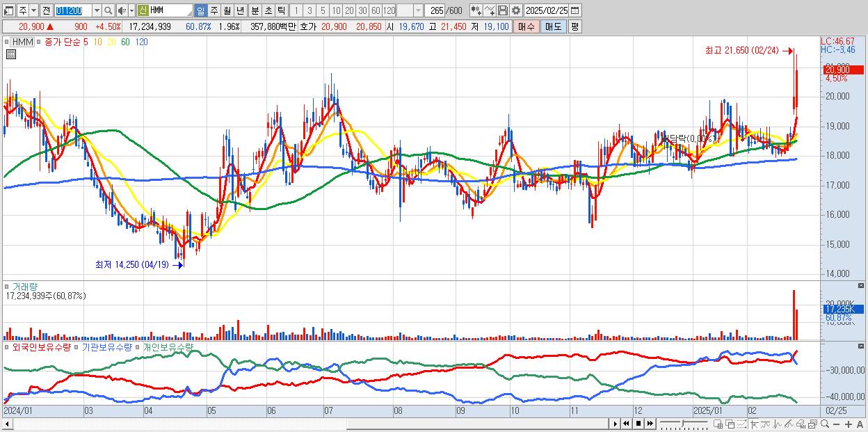Open the interval dropdown after 120 button
The height and width of the screenshot is (432, 868).
tap(418, 10)
